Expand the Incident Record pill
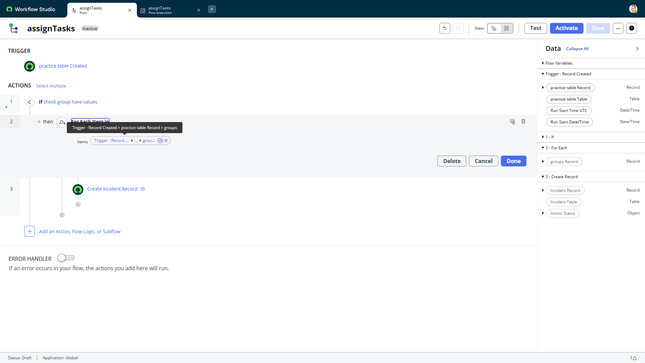This screenshot has height=363, width=645. tap(543, 190)
